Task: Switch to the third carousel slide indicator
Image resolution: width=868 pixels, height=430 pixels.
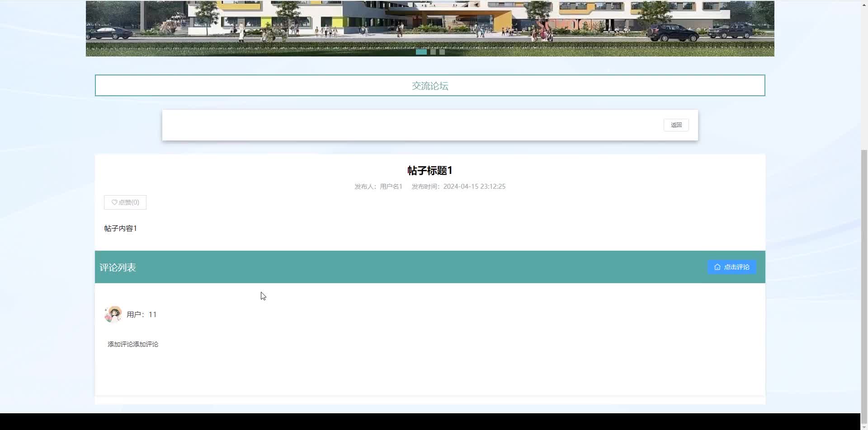Action: 442,51
